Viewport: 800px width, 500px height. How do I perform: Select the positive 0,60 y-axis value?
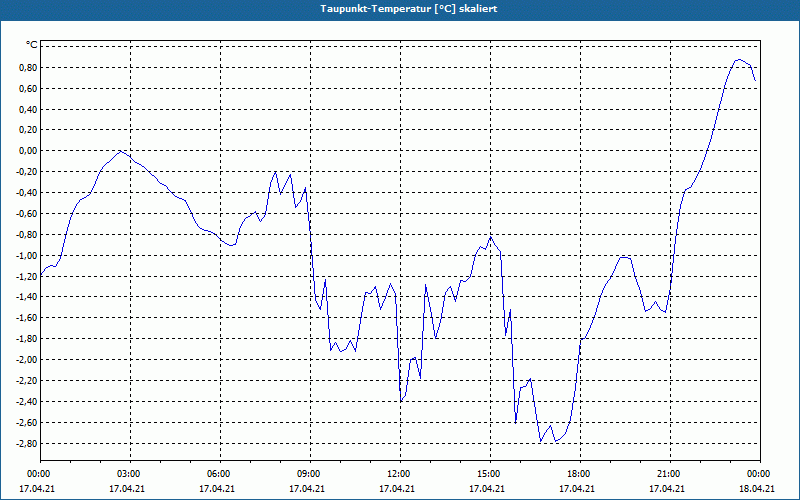click(28, 89)
